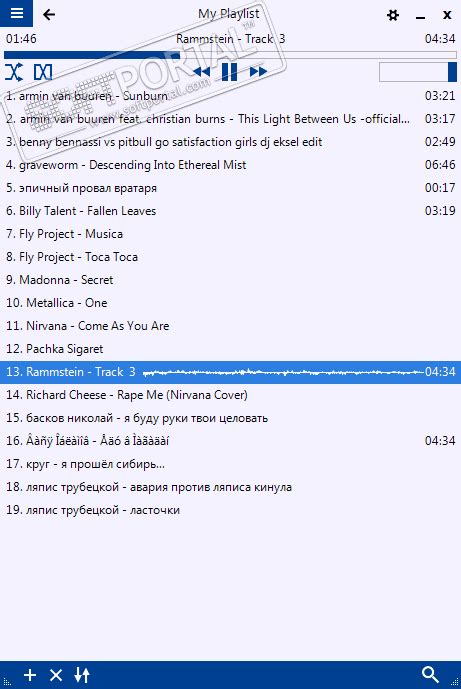Remove track with the X icon
This screenshot has height=689, width=461.
56,675
